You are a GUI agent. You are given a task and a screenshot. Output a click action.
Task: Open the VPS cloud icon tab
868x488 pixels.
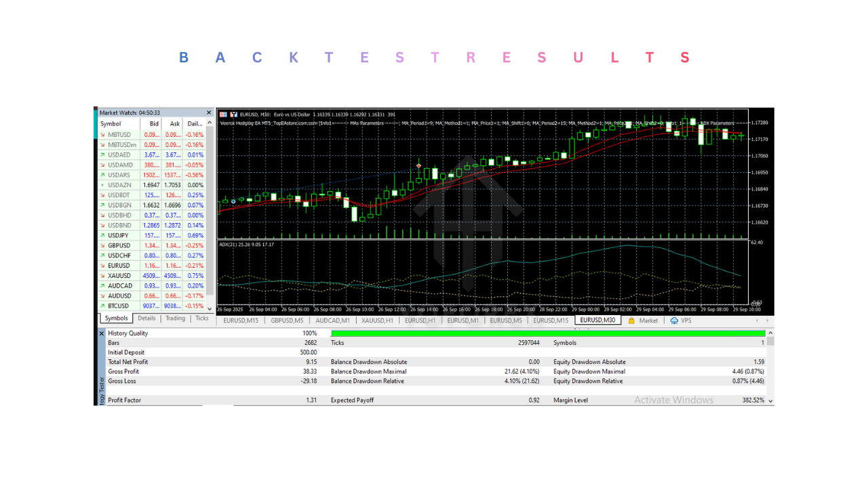click(681, 321)
